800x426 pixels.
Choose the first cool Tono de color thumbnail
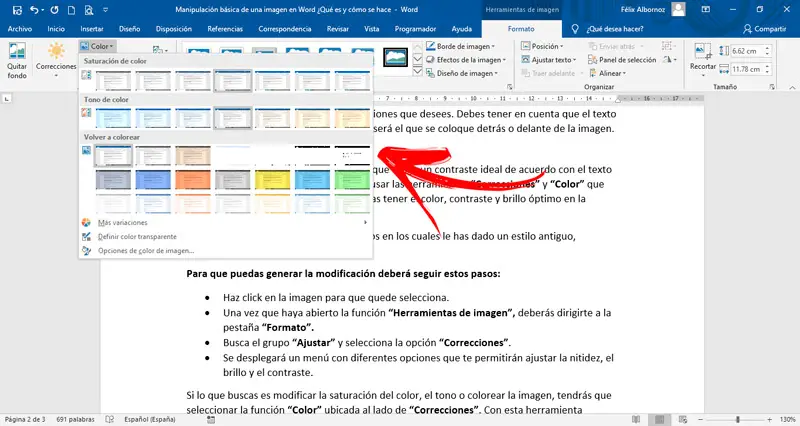pyautogui.click(x=113, y=118)
